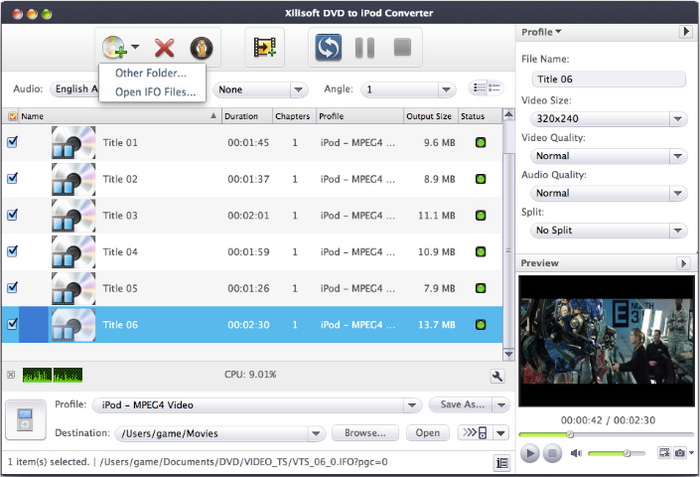Viewport: 700px width, 477px height.
Task: Switch the list view mode toggle
Action: click(x=487, y=88)
